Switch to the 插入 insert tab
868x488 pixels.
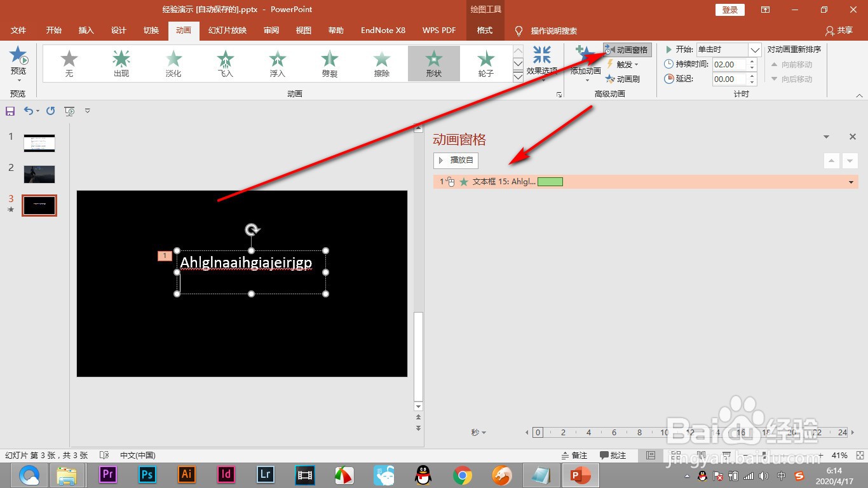point(86,30)
